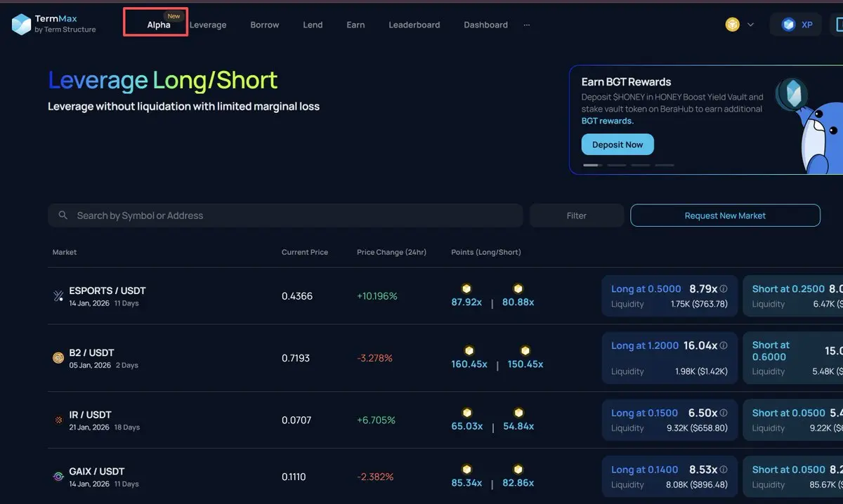Click Deposit Now button

pyautogui.click(x=617, y=145)
